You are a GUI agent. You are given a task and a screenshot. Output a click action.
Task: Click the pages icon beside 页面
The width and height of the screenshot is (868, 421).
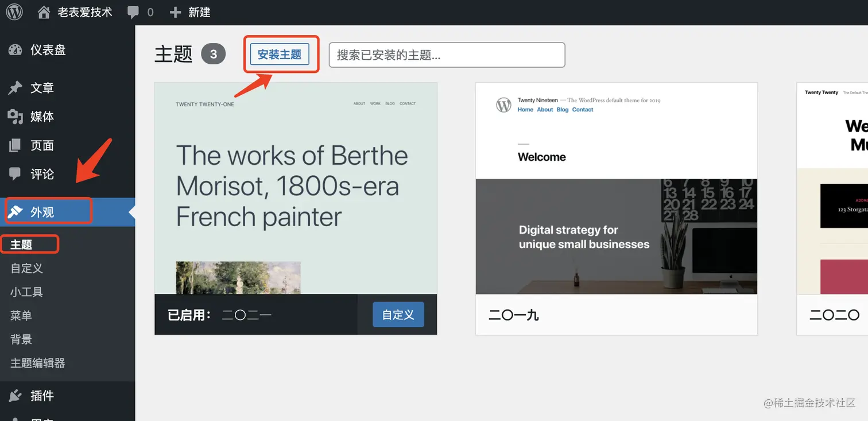point(15,145)
